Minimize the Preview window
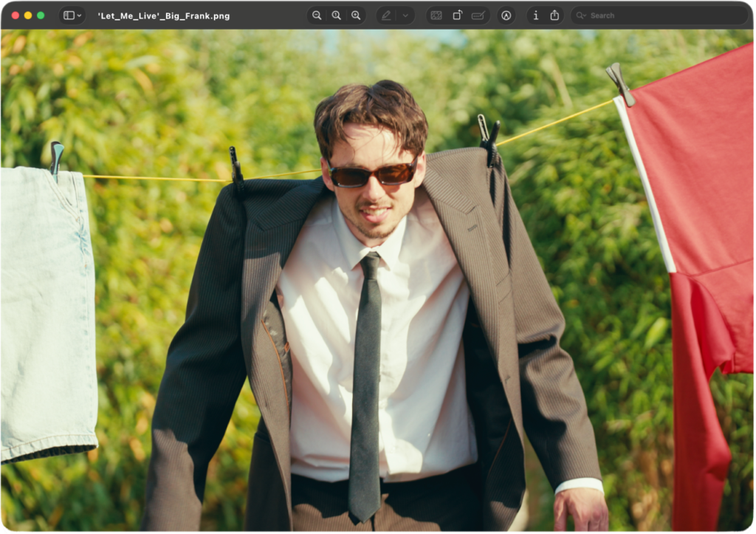This screenshot has height=534, width=756. point(28,16)
